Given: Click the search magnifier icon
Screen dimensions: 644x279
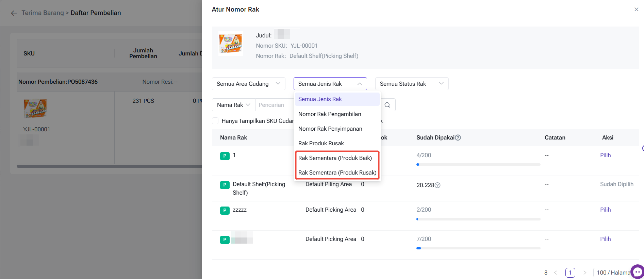Looking at the screenshot, I should (387, 105).
